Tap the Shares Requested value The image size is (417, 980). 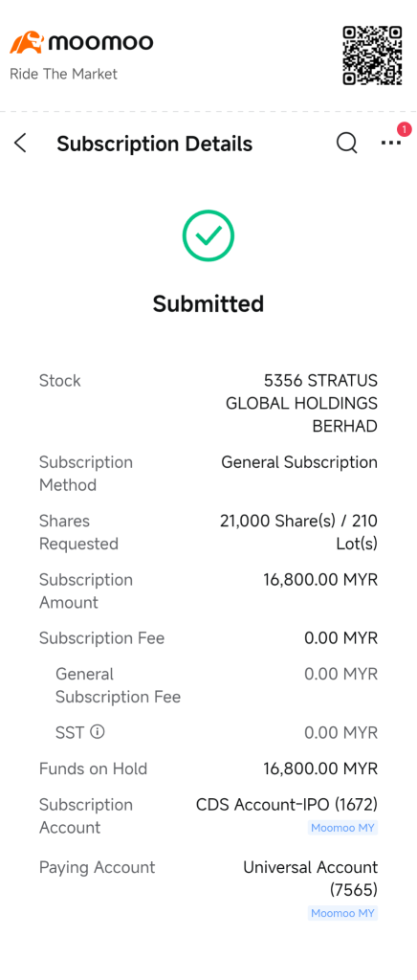click(x=298, y=532)
